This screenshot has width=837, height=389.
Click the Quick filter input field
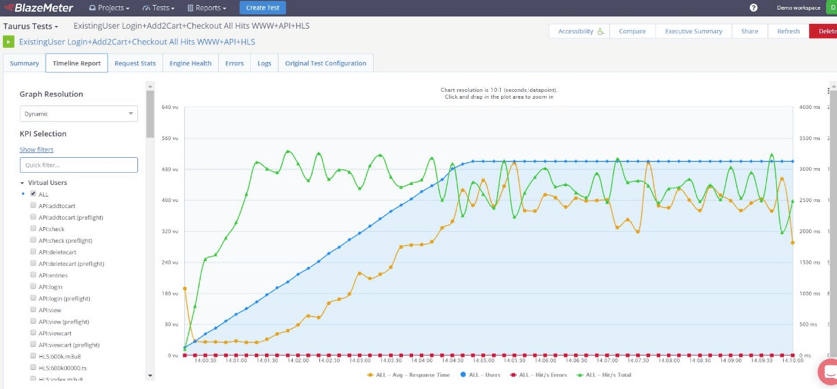click(x=78, y=165)
